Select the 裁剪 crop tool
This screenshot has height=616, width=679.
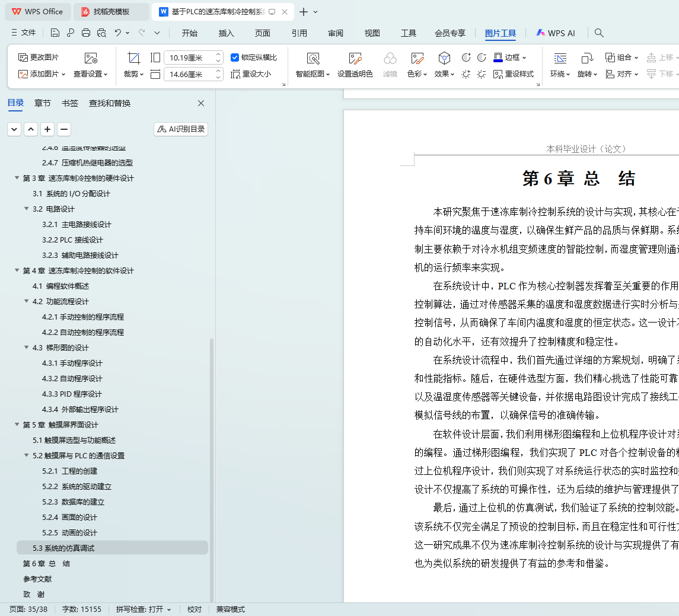133,65
